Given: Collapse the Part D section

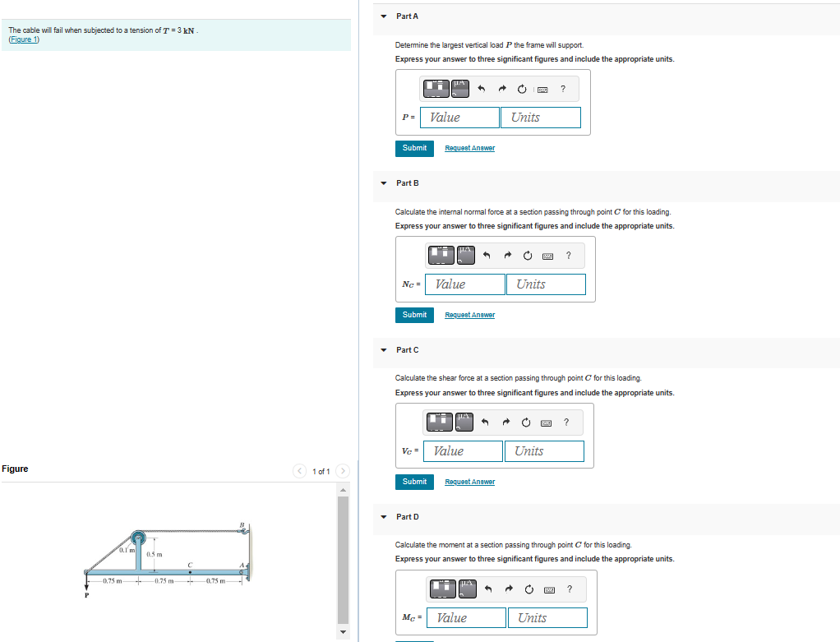Looking at the screenshot, I should (383, 516).
